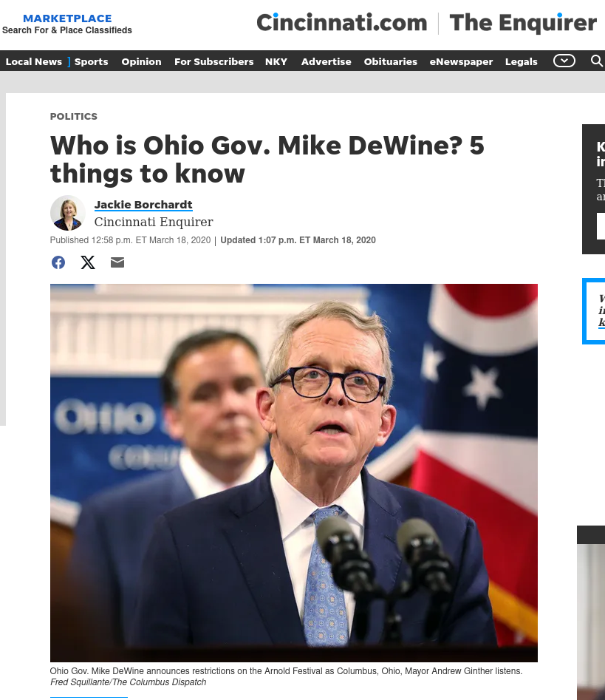This screenshot has width=605, height=700.
Task: Click Advertise in navigation bar
Action: point(327,61)
